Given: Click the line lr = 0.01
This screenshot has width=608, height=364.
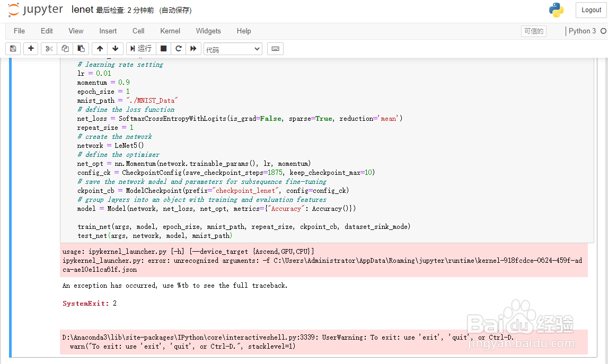Looking at the screenshot, I should coord(94,73).
